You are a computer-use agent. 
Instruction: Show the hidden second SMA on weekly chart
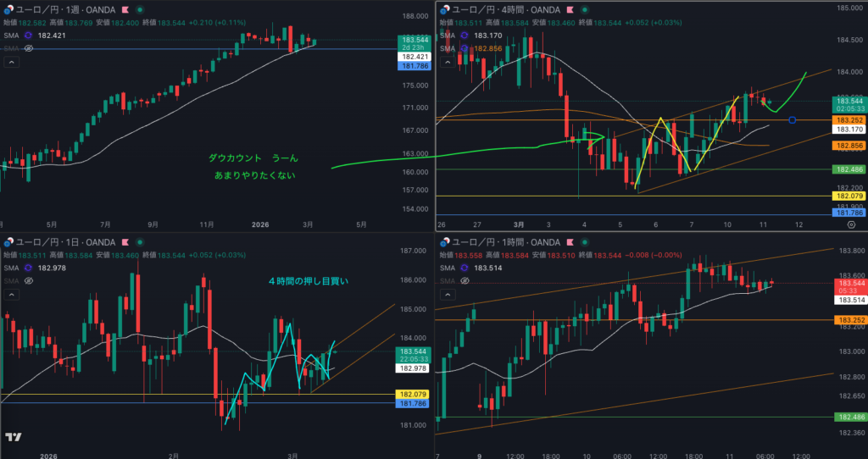pos(29,49)
